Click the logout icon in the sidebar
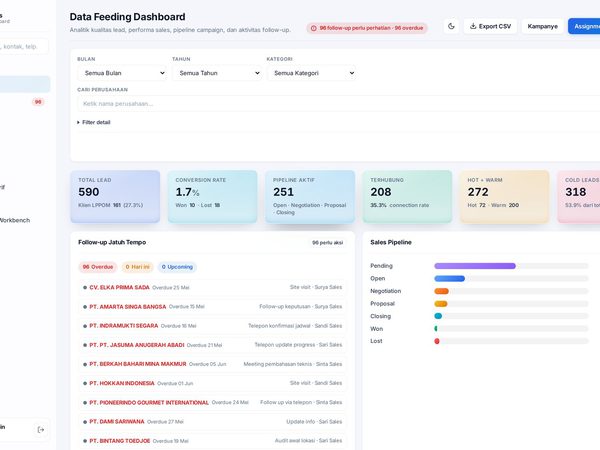This screenshot has width=600, height=450. pyautogui.click(x=41, y=430)
